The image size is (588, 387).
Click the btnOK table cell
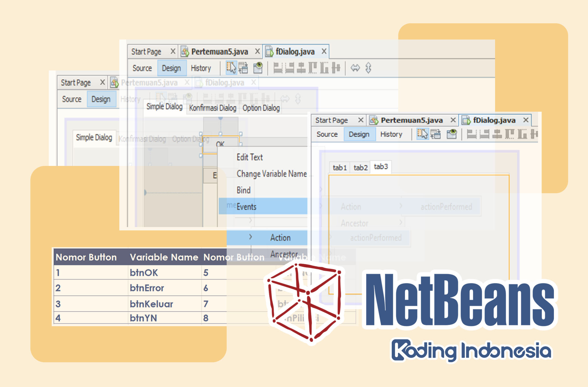click(165, 272)
